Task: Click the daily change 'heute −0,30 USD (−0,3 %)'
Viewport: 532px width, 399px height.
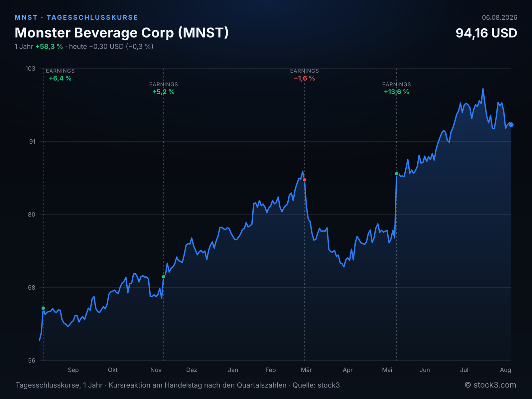Action: [x=111, y=47]
